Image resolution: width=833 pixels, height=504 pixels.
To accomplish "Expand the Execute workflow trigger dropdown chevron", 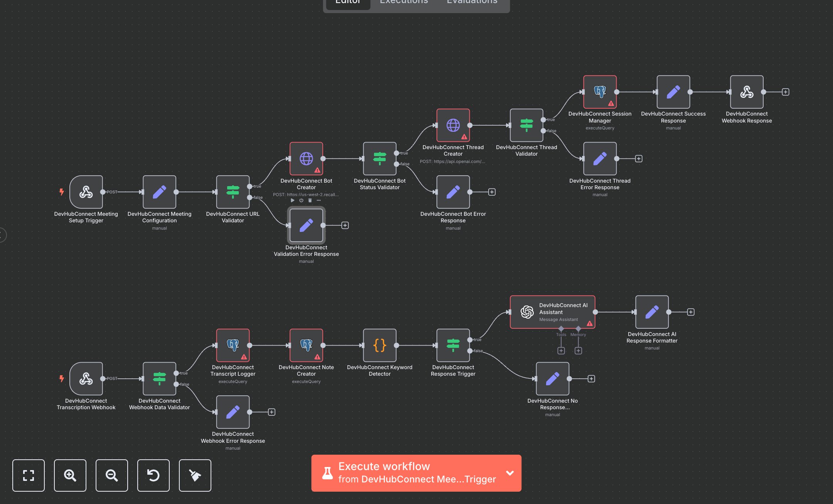I will pyautogui.click(x=510, y=473).
